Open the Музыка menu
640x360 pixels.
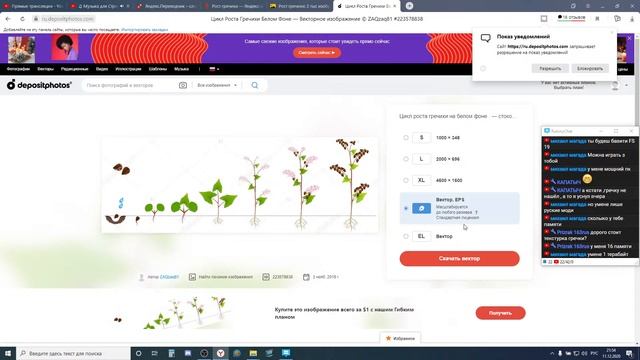pos(182,69)
